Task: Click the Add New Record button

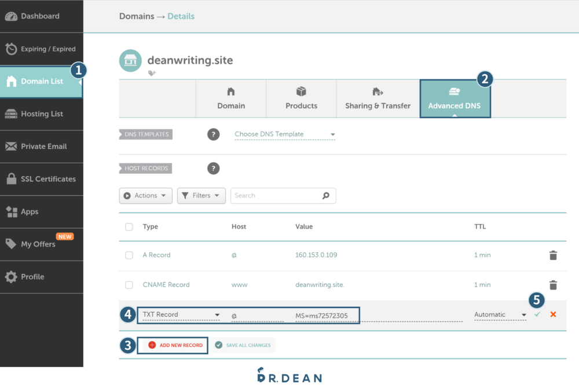Action: (175, 345)
